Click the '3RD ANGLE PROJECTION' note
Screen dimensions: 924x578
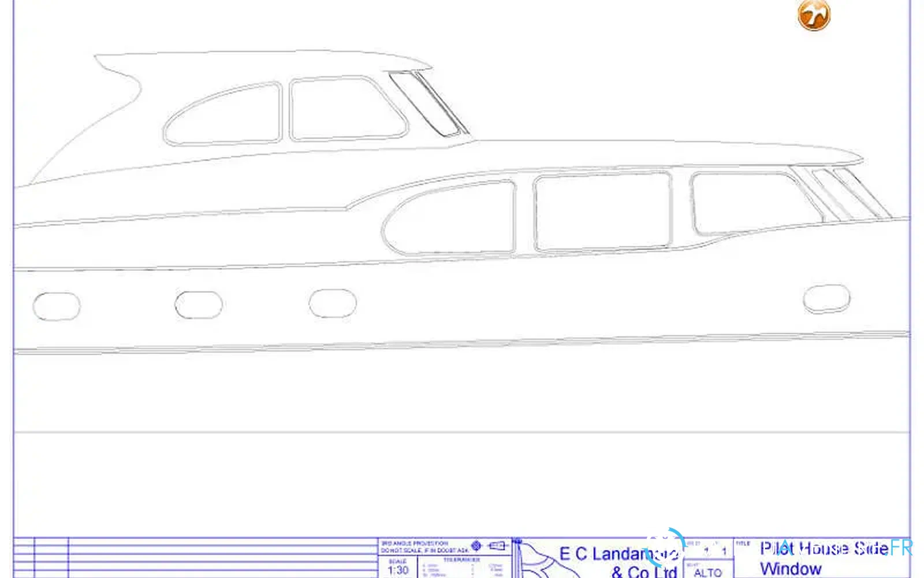coord(415,543)
